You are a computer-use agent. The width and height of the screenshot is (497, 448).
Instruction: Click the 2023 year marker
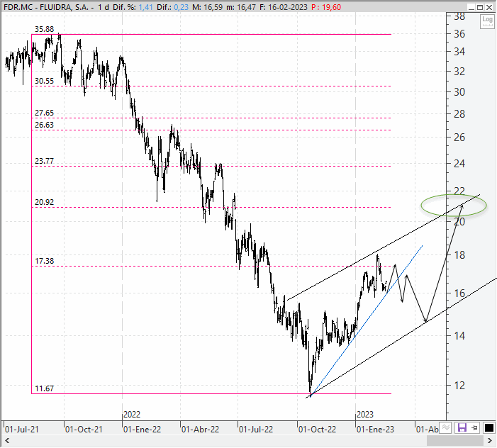point(365,415)
